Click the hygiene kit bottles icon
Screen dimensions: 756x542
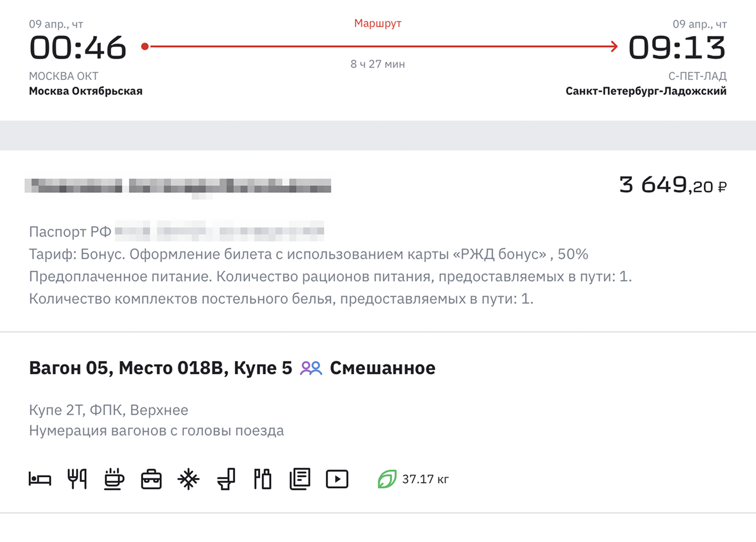(x=263, y=479)
